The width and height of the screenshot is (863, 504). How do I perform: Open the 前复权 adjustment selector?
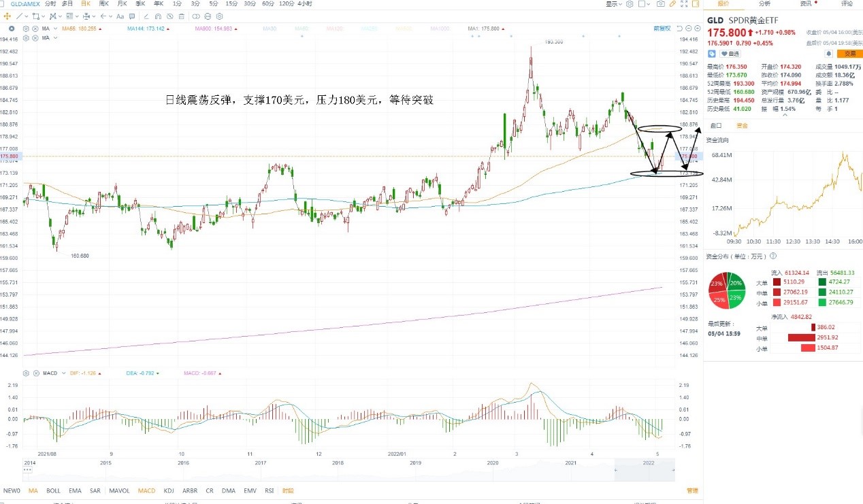pyautogui.click(x=662, y=29)
